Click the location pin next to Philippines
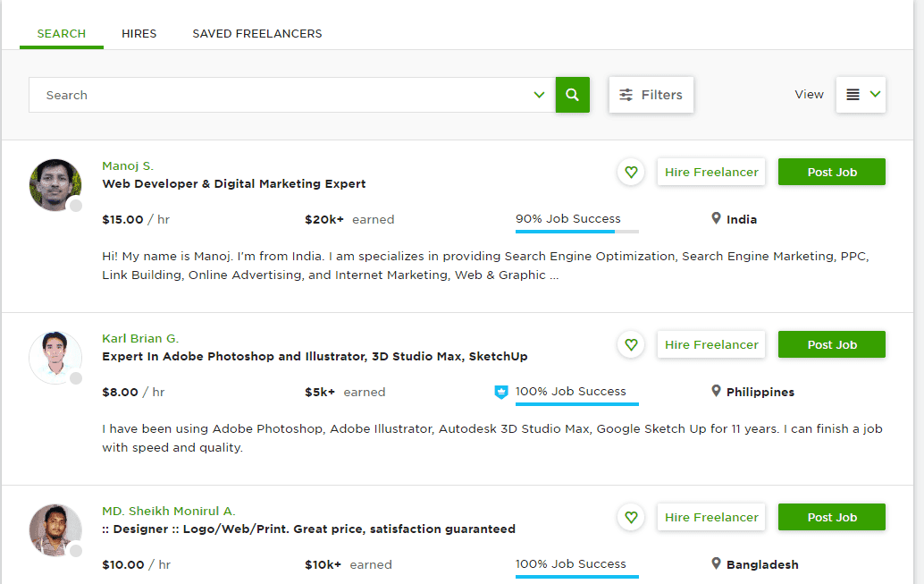This screenshot has width=924, height=584. (716, 391)
